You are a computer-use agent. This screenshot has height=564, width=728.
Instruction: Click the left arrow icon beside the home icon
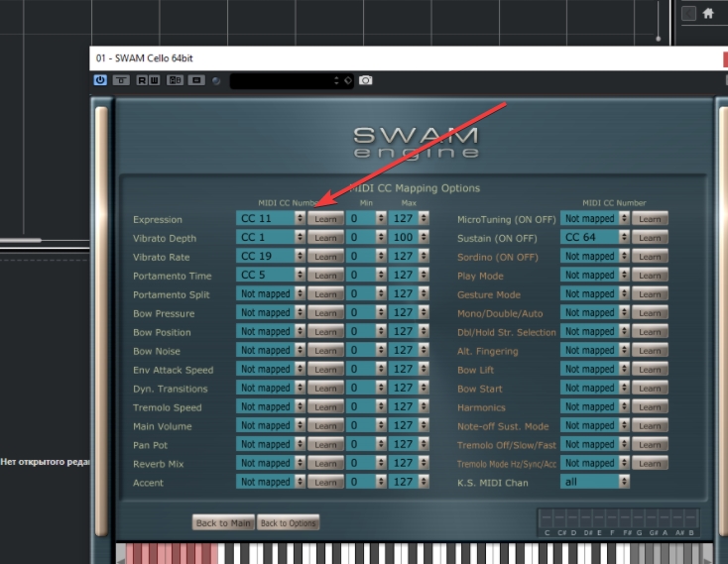click(x=688, y=14)
